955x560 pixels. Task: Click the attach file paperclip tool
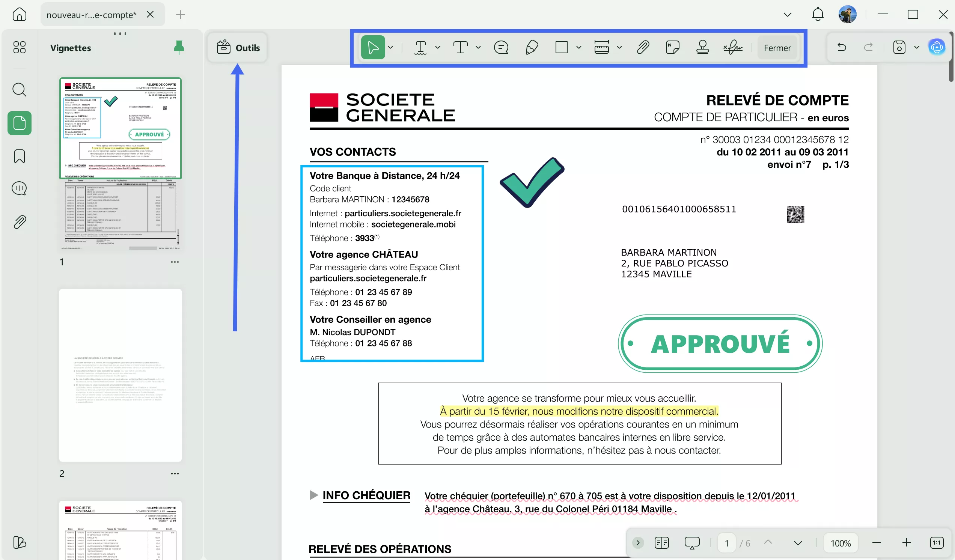pyautogui.click(x=643, y=48)
